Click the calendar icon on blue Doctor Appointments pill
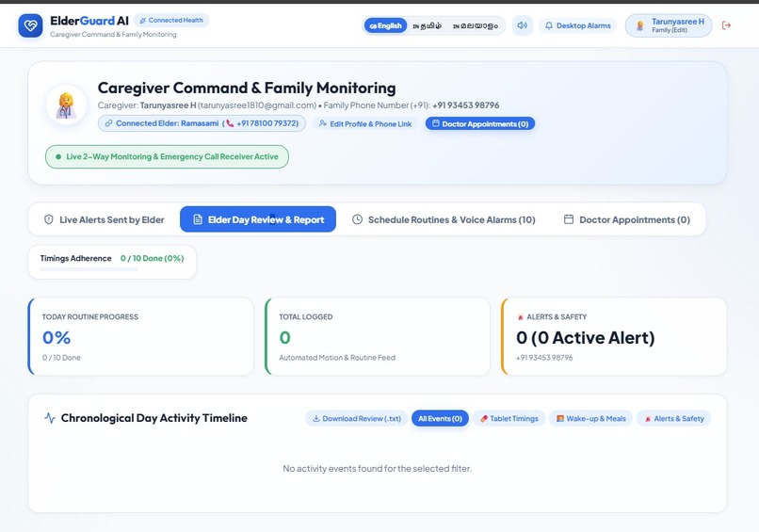 (436, 123)
